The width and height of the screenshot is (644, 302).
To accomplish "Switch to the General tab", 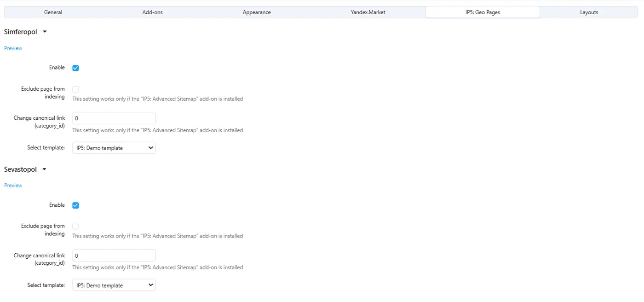I will (x=53, y=12).
